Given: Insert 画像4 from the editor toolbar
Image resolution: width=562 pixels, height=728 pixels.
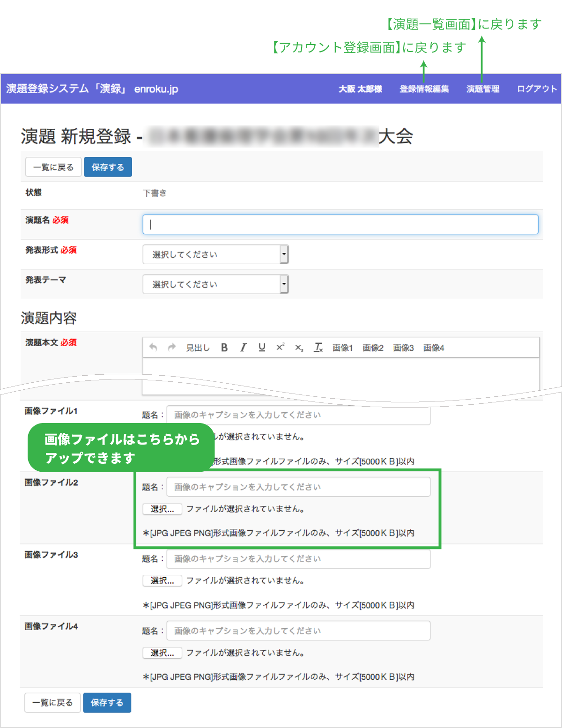Looking at the screenshot, I should click(434, 348).
